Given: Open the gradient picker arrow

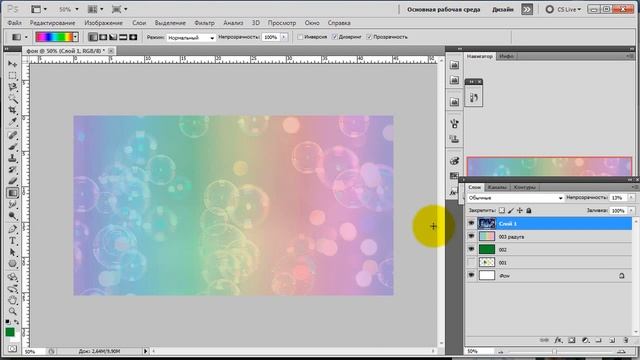Looking at the screenshot, I should 76,37.
